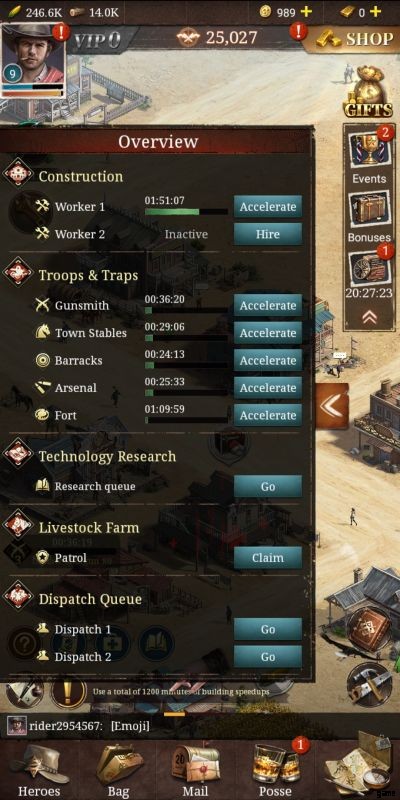Collapse the Overview panel with left chevron

click(x=332, y=406)
